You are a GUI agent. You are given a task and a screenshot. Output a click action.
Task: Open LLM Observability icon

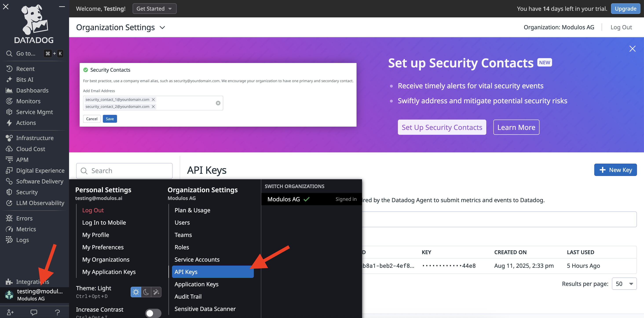(9, 203)
